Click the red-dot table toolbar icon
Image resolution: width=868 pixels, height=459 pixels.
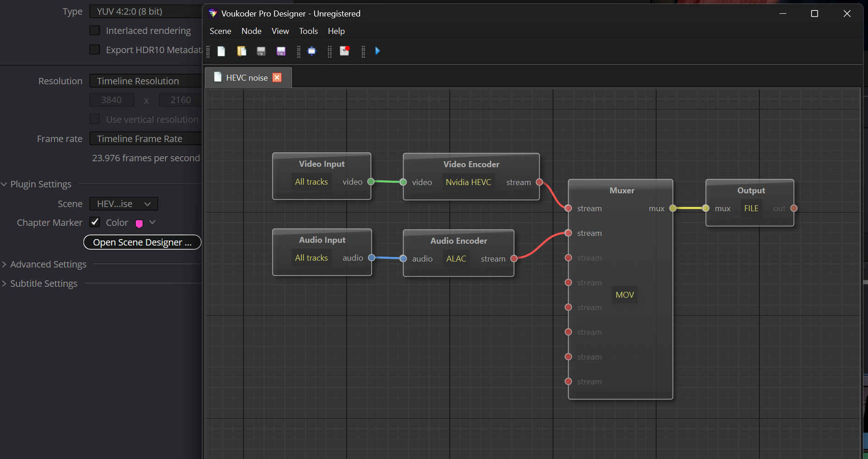tap(344, 51)
